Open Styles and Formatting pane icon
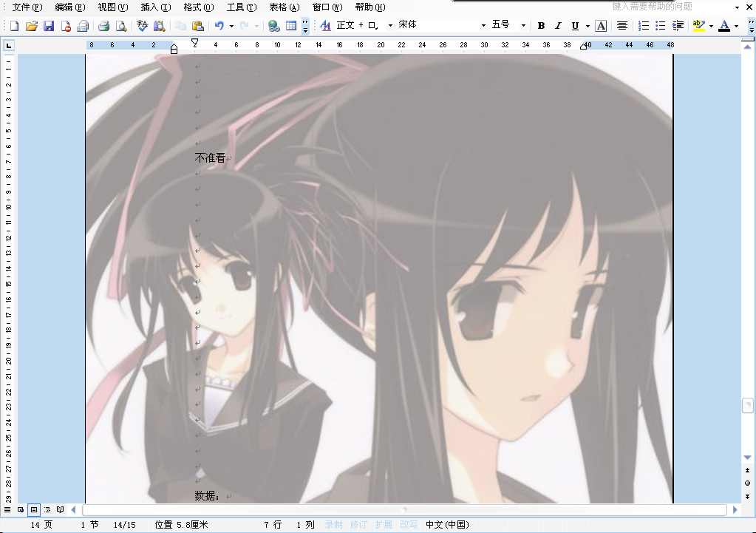Screen dimensions: 756x533 tap(325, 26)
